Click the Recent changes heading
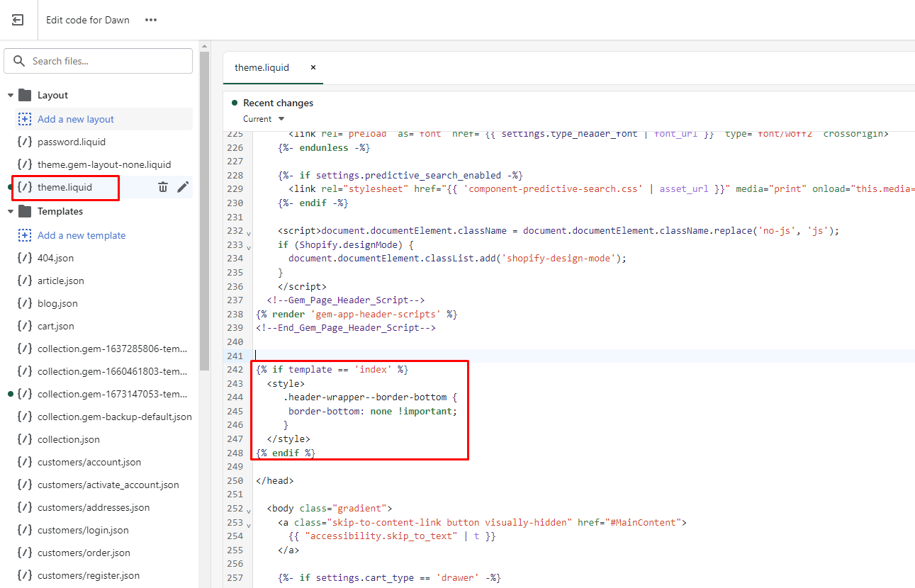The height and width of the screenshot is (588, 915). (278, 103)
